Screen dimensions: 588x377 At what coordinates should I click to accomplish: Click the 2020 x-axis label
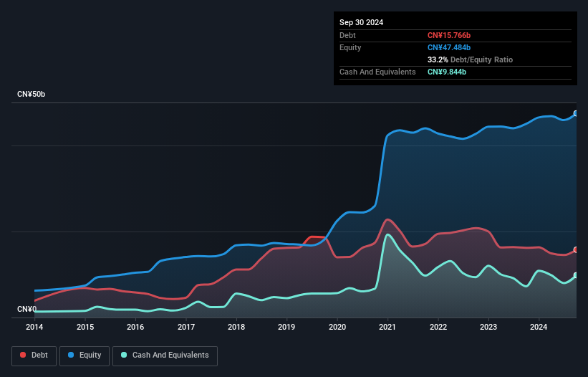[337, 327]
